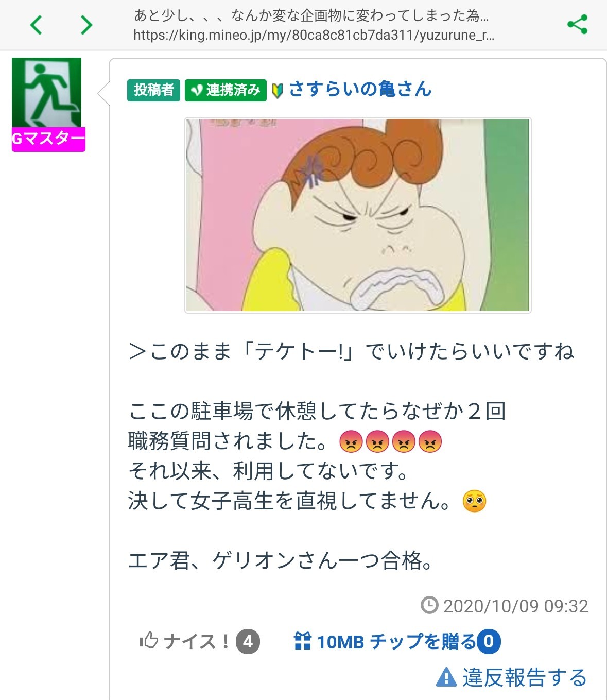Tap the green share icon
This screenshot has width=607, height=700.
click(577, 24)
